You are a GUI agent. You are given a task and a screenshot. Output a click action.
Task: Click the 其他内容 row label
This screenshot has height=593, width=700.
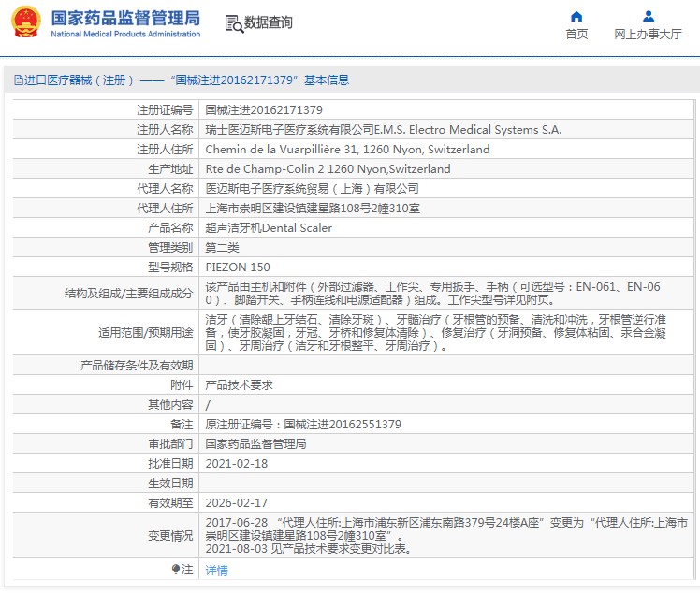(x=170, y=404)
